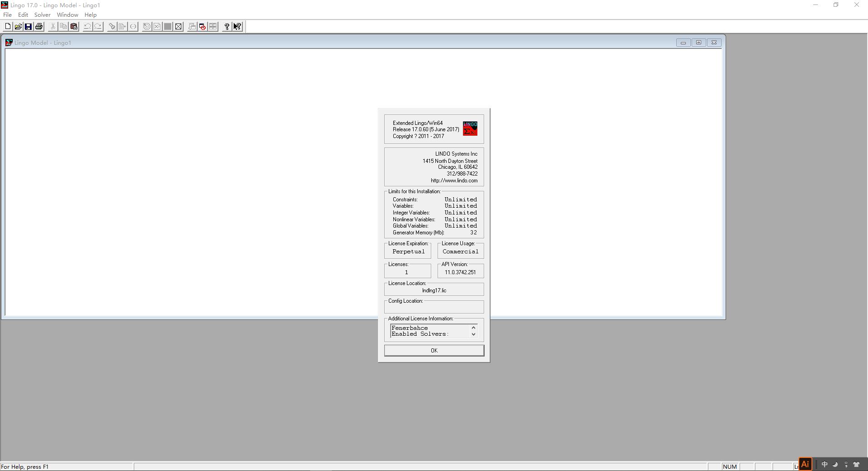The image size is (868, 471).
Task: Click the "Unlimited" value beside Global Variables
Action: pos(461,226)
